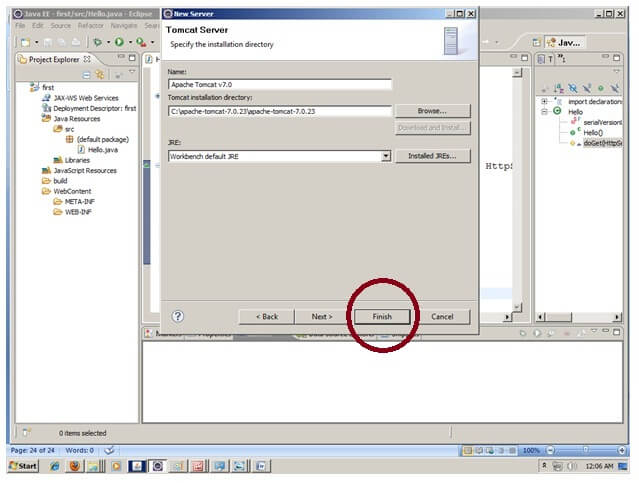Browse for the Tomcat installation directory
The height and width of the screenshot is (483, 639).
click(432, 111)
